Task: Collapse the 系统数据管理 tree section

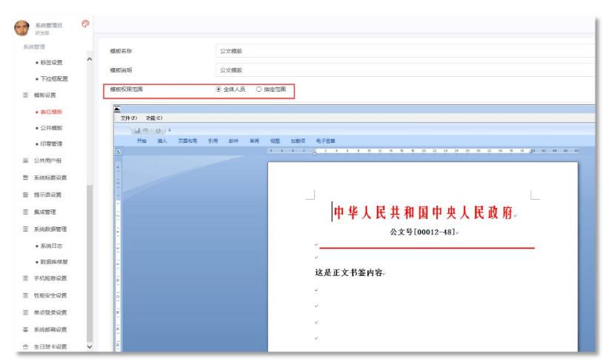Action: (x=50, y=229)
